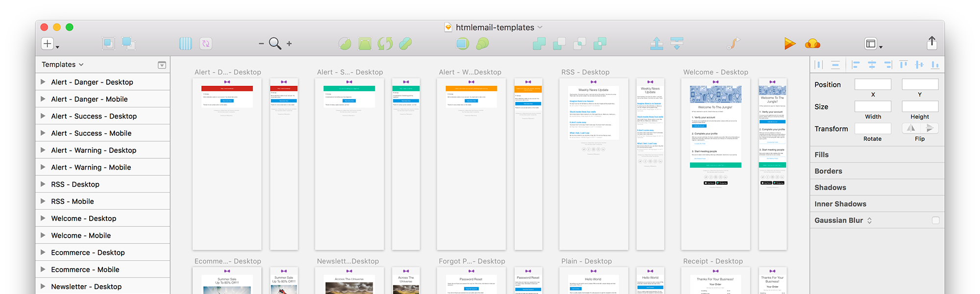Align layers to left edge
Screen dimensions: 980x294
pos(856,65)
